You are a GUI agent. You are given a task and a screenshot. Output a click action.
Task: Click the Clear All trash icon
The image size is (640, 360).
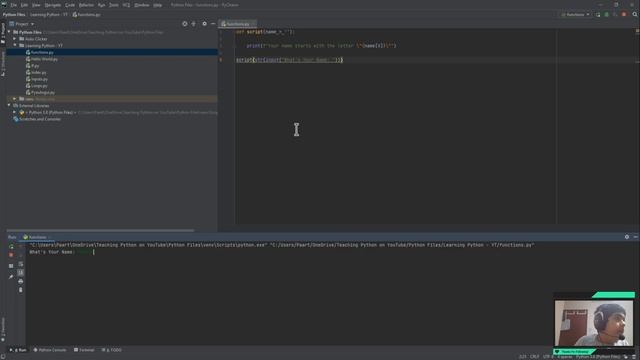coord(21,290)
